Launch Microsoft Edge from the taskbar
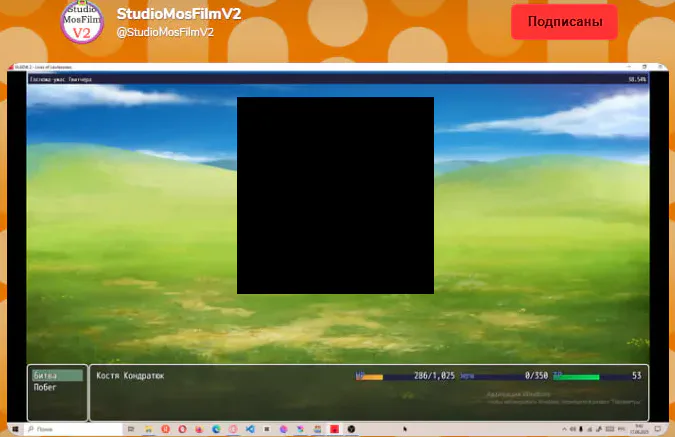 tap(216, 429)
